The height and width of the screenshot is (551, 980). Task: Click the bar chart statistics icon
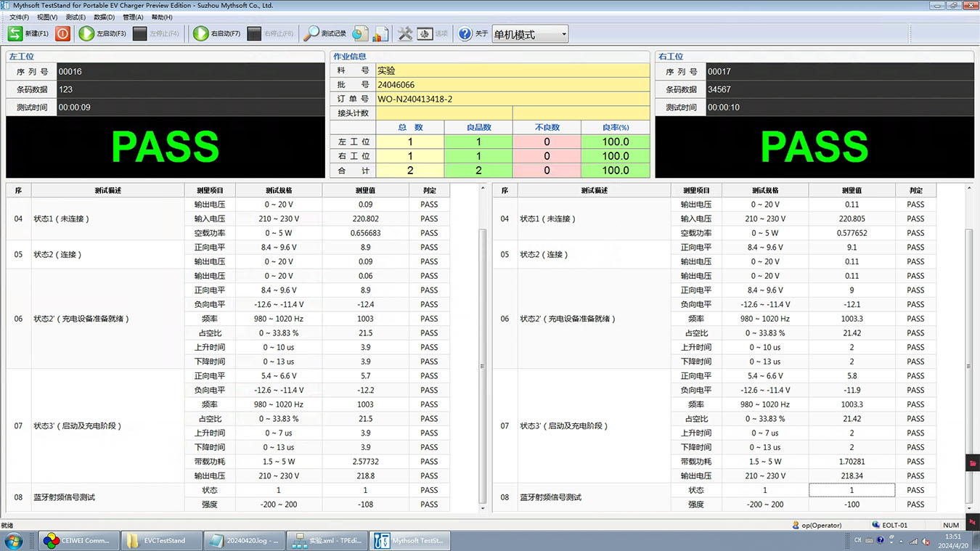click(380, 33)
